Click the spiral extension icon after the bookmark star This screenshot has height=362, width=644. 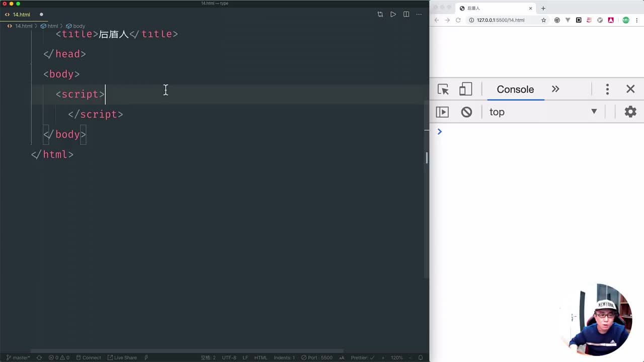coord(557,20)
